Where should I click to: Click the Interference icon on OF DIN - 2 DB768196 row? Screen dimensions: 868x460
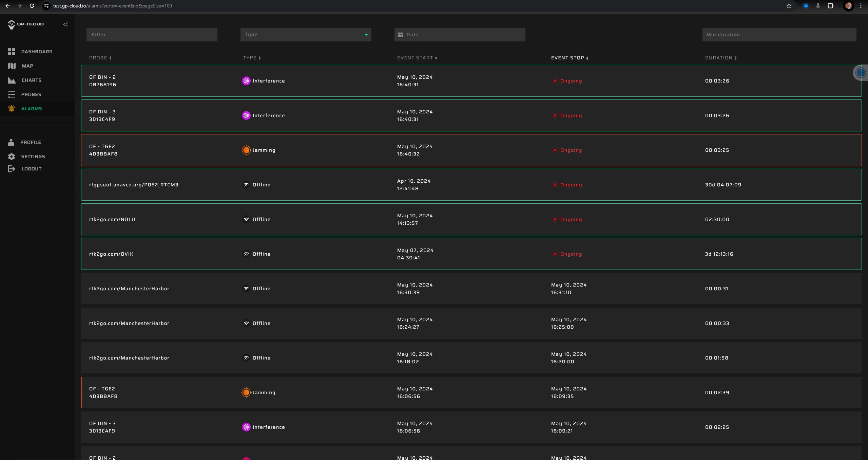[x=246, y=81]
